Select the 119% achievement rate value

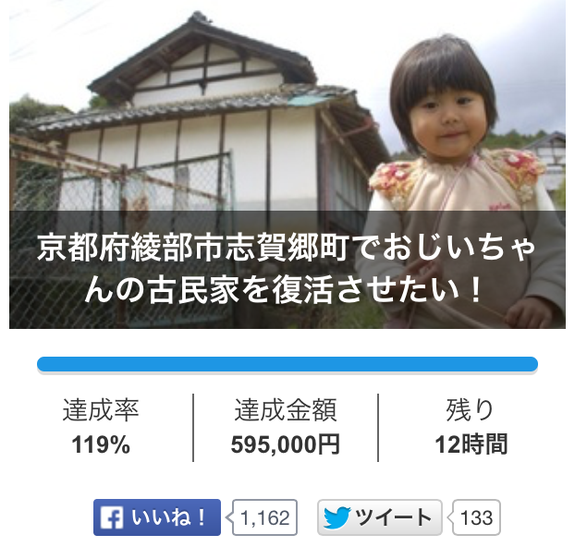tap(101, 445)
